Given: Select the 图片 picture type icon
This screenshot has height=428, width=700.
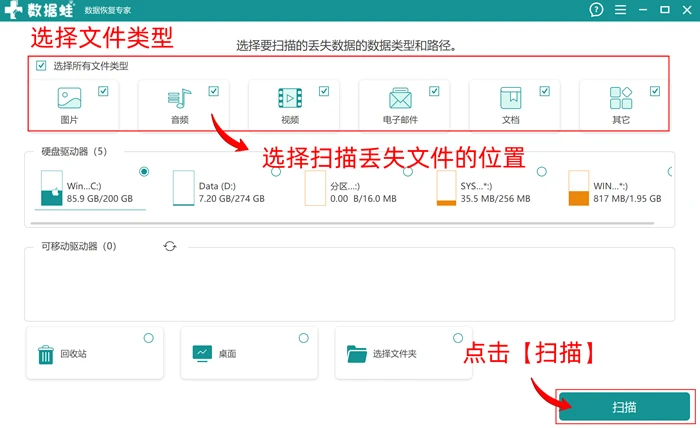Looking at the screenshot, I should [x=69, y=98].
